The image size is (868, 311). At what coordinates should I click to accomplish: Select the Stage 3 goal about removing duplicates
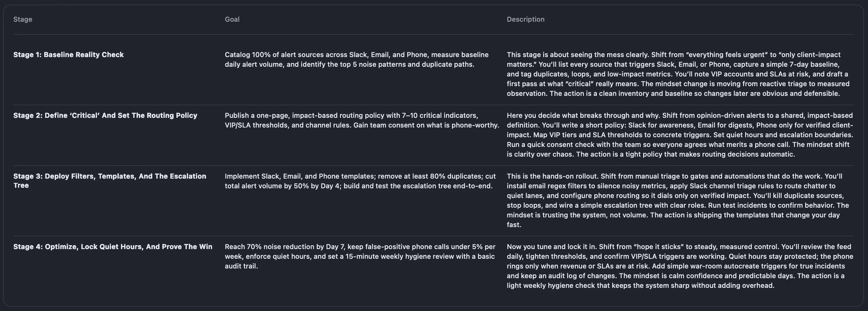point(360,181)
